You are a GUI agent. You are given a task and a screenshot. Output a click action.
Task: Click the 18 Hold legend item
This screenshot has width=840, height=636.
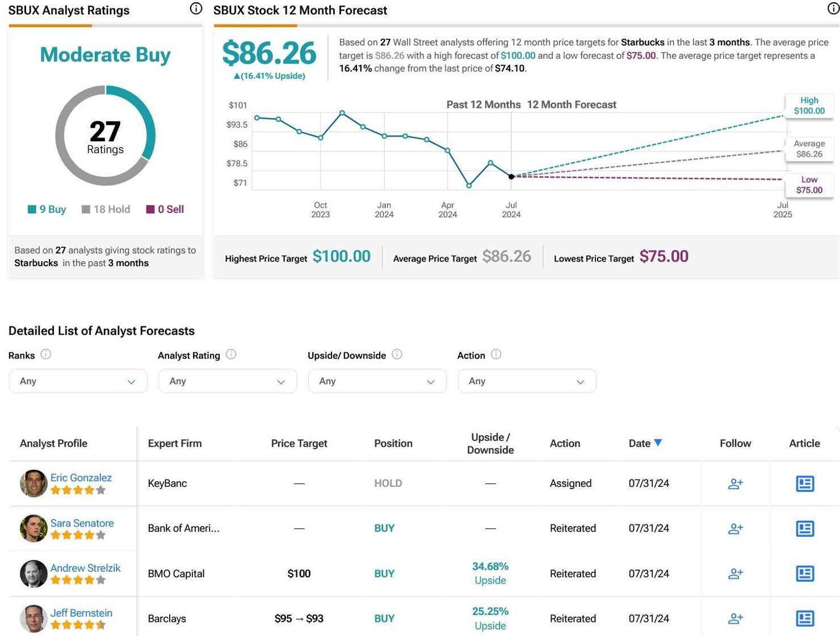coord(106,209)
